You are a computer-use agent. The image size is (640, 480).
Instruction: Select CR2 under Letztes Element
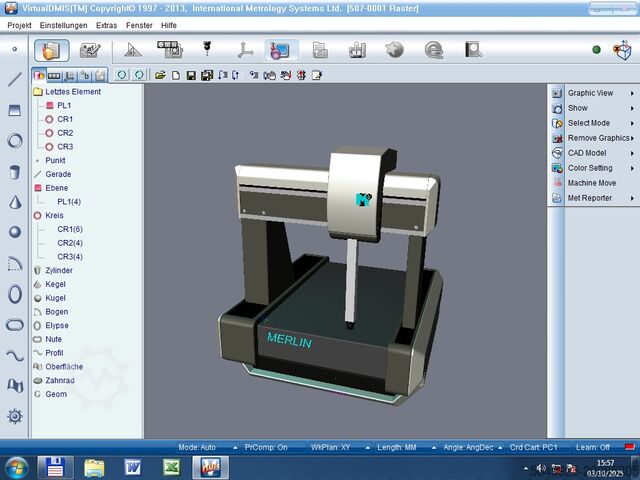point(64,133)
